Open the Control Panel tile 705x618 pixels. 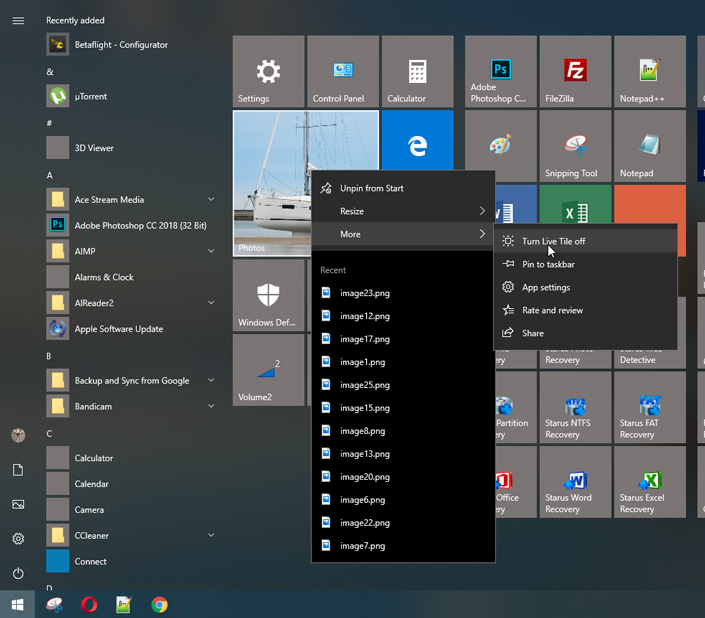343,71
